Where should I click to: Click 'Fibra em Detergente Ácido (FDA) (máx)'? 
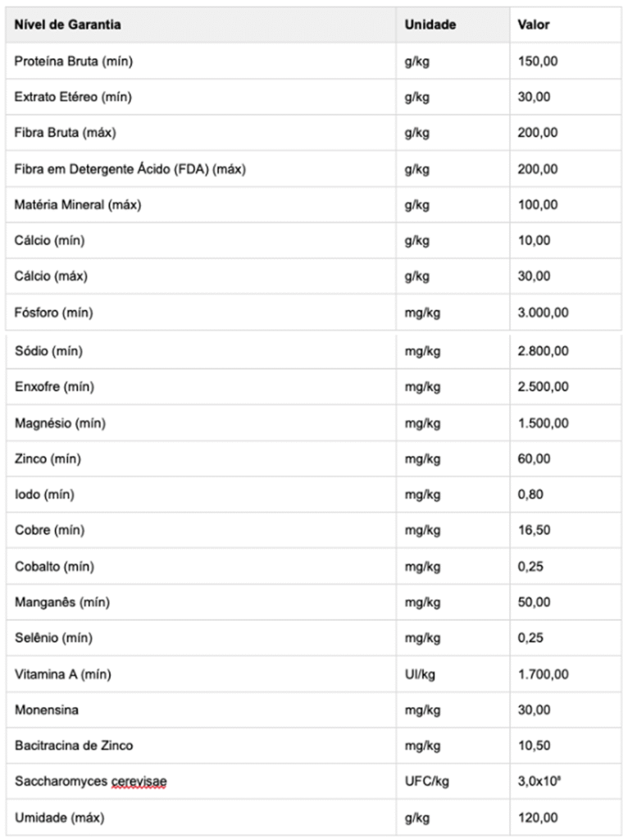pos(130,169)
